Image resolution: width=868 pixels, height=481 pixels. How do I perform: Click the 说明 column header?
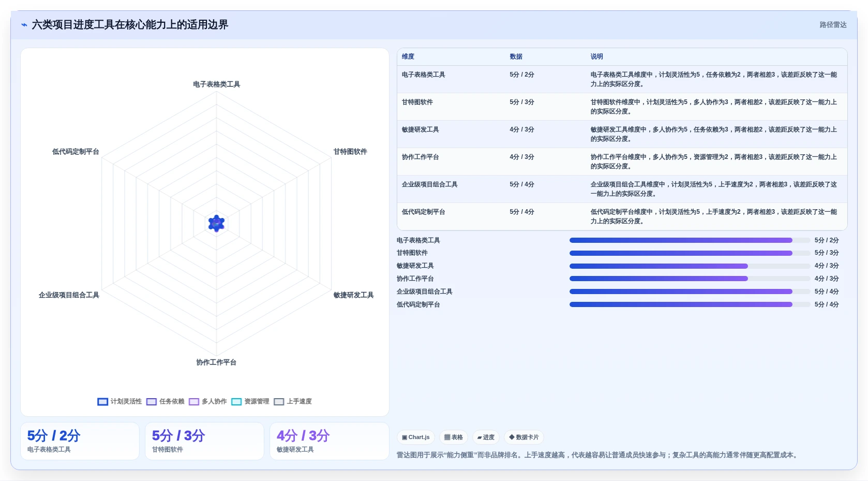[x=597, y=56]
